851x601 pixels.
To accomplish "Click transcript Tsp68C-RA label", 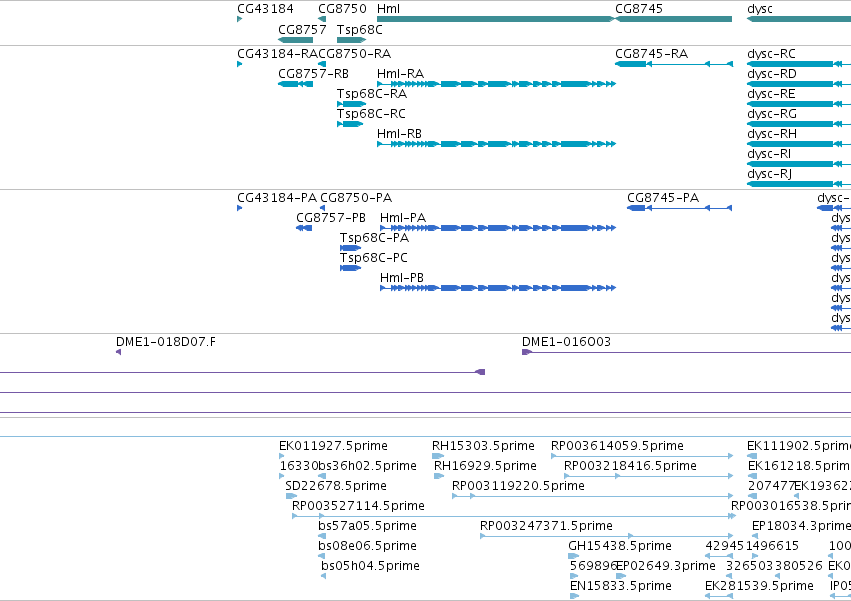I will click(x=372, y=94).
